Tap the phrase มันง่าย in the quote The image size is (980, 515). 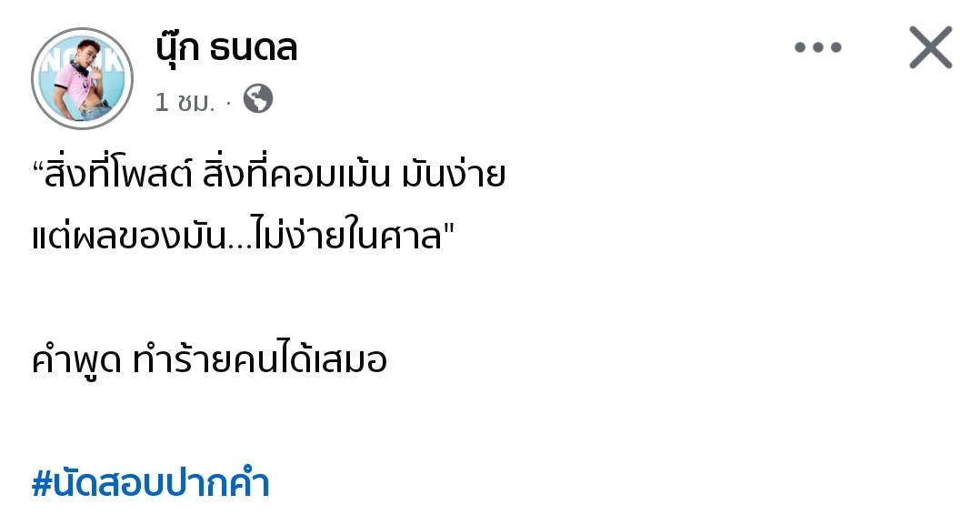pyautogui.click(x=452, y=176)
